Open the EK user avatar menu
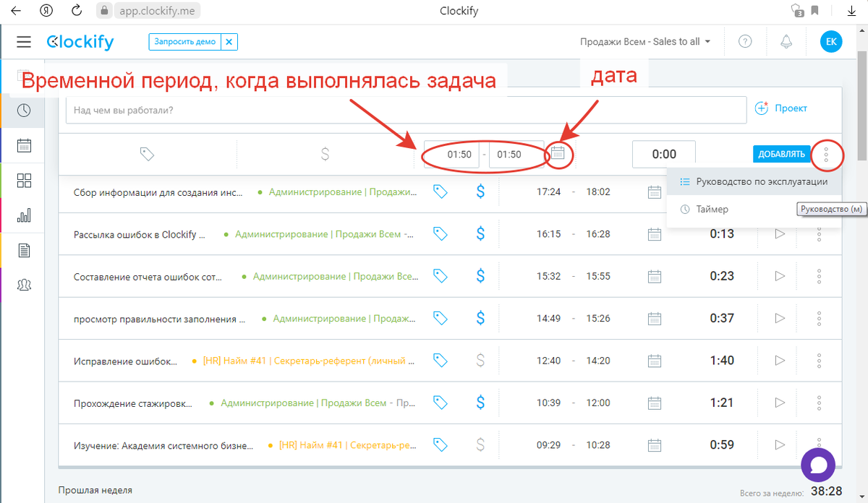Screen dimensions: 868x503 click(x=831, y=42)
